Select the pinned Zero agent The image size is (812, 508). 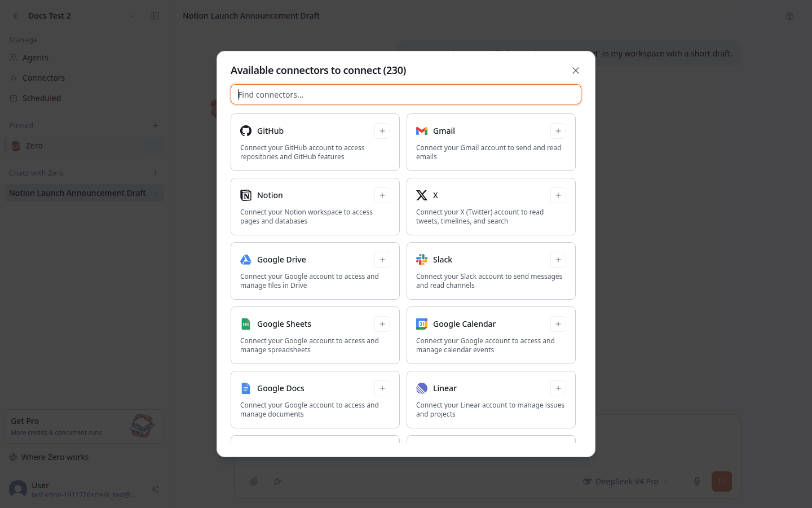tap(84, 146)
